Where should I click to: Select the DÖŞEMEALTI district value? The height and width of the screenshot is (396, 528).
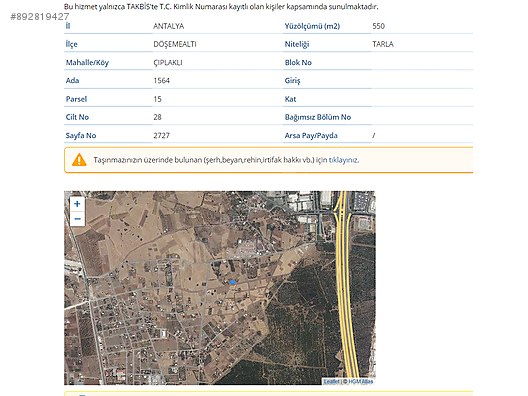[x=175, y=44]
